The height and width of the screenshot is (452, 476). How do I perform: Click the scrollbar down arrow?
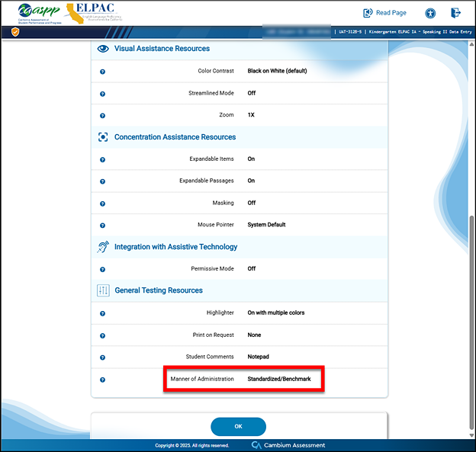coord(471,435)
